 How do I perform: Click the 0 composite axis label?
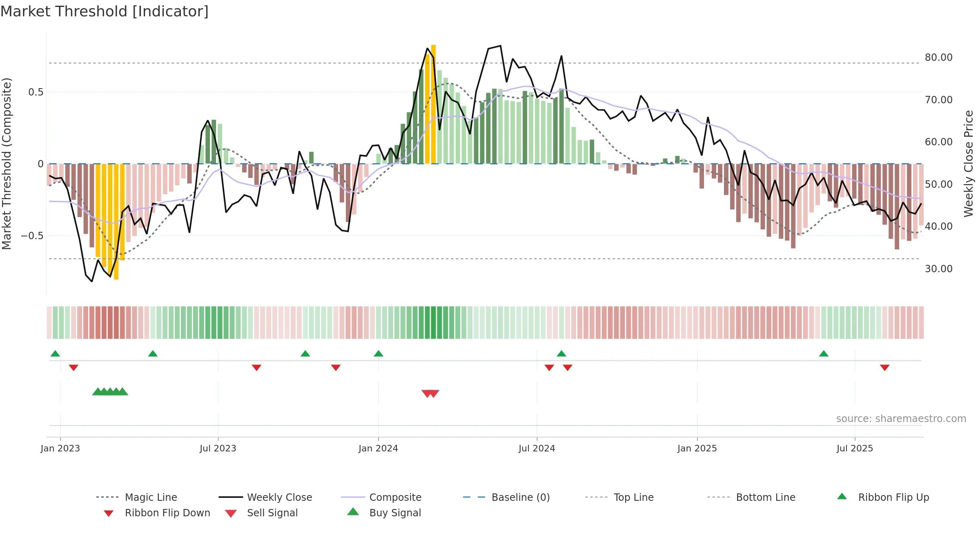(40, 164)
